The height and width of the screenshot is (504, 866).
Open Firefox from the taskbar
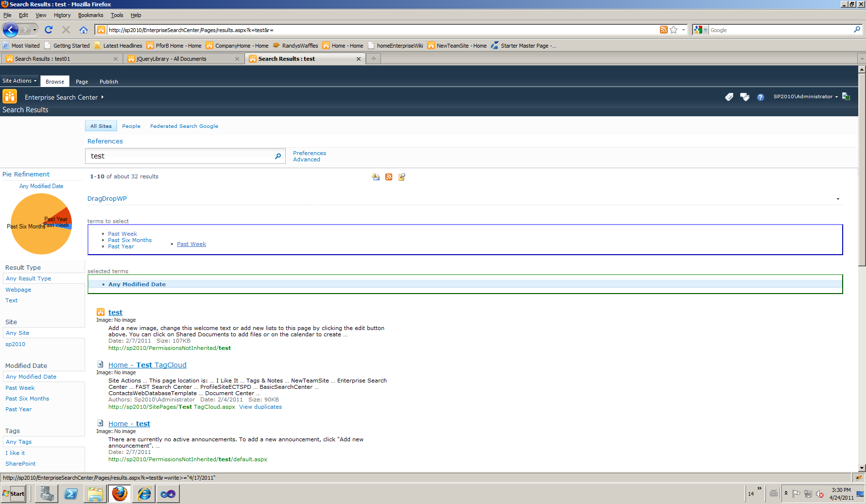click(120, 494)
